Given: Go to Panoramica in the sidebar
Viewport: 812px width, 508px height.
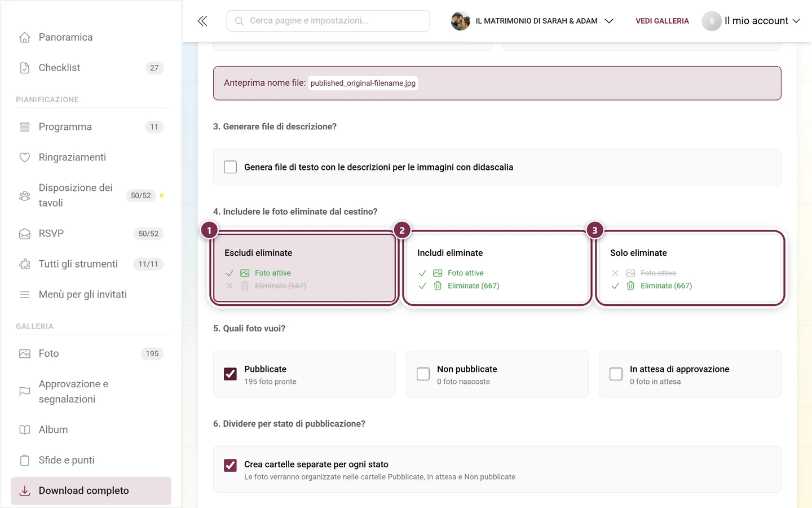Looking at the screenshot, I should 91,37.
